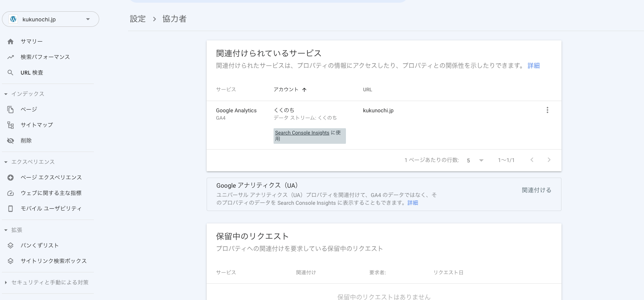The height and width of the screenshot is (300, 644).
Task: Click 設定 in the breadcrumb
Action: click(x=138, y=19)
